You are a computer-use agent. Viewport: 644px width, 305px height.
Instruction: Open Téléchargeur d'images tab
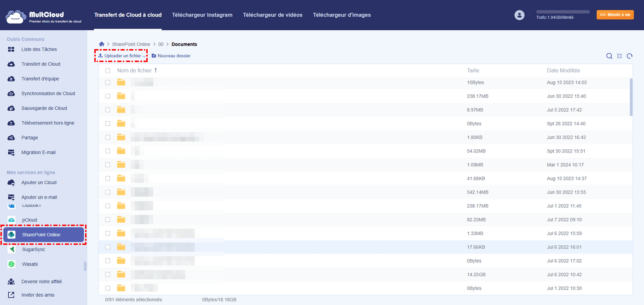coord(342,15)
